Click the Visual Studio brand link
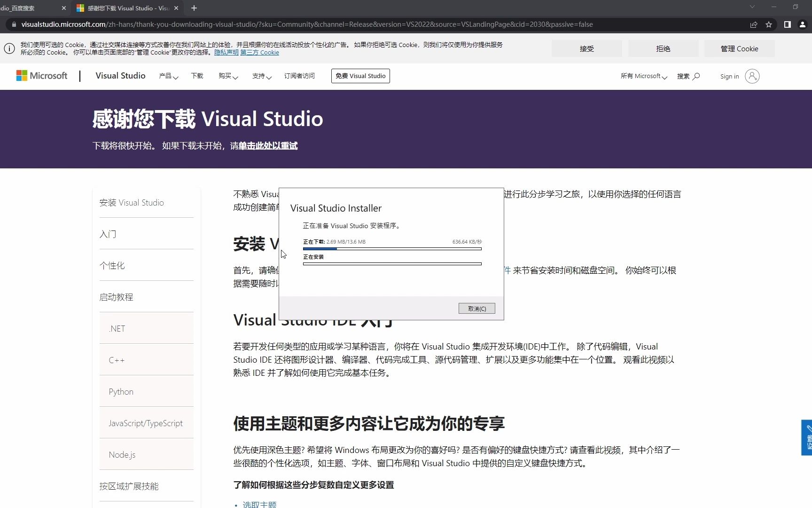 [120, 76]
